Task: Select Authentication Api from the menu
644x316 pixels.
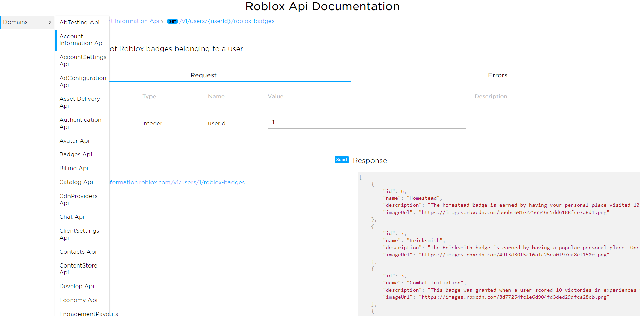Action: 80,123
